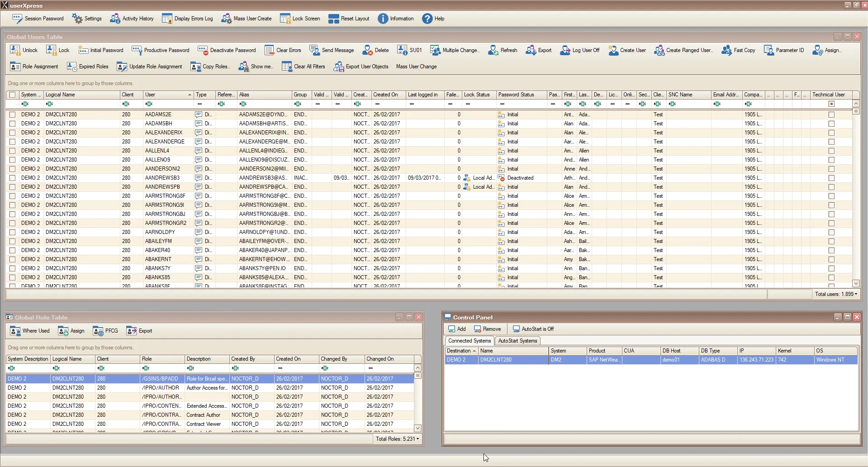Refresh the Global Users Table
868x467 pixels.
click(x=503, y=50)
